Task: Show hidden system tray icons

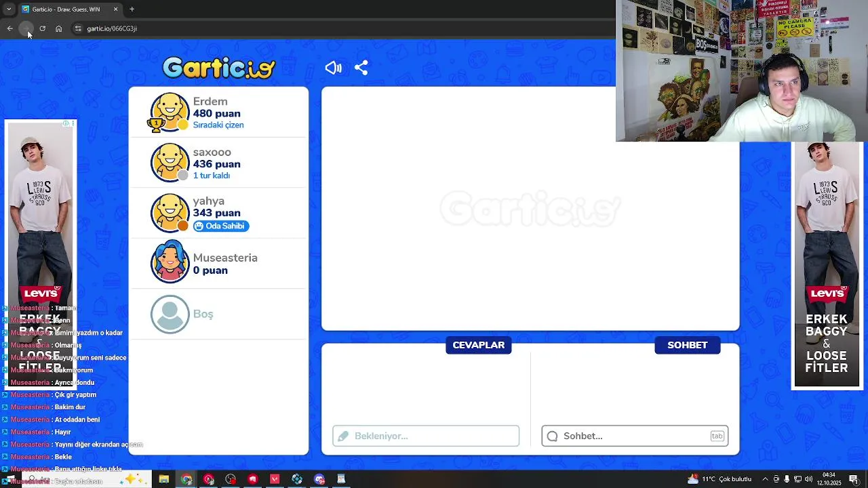Action: [x=766, y=479]
